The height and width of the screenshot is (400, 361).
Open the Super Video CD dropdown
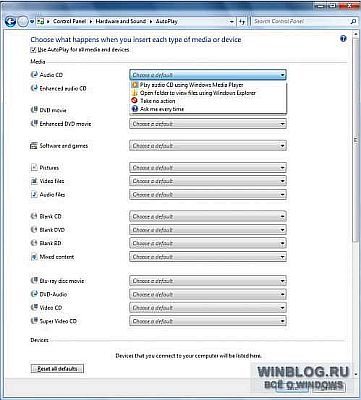tap(208, 321)
